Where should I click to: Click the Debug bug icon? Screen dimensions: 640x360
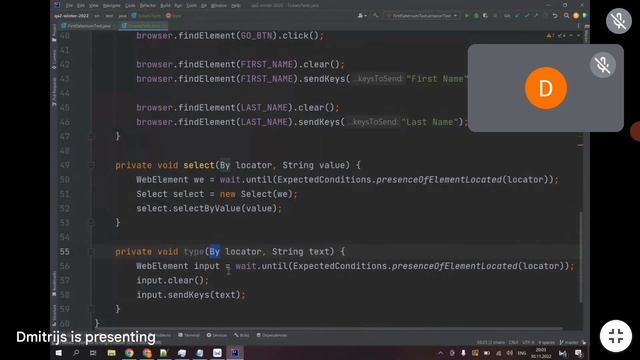pos(476,16)
